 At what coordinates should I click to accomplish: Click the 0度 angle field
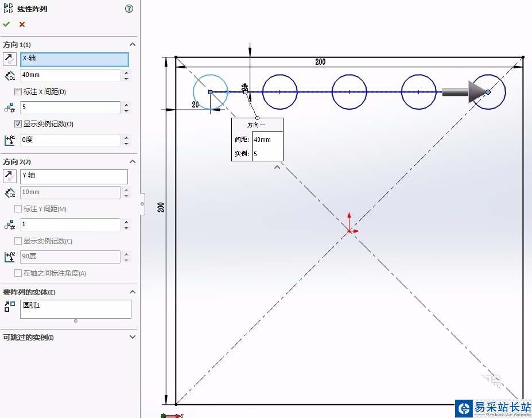point(70,140)
